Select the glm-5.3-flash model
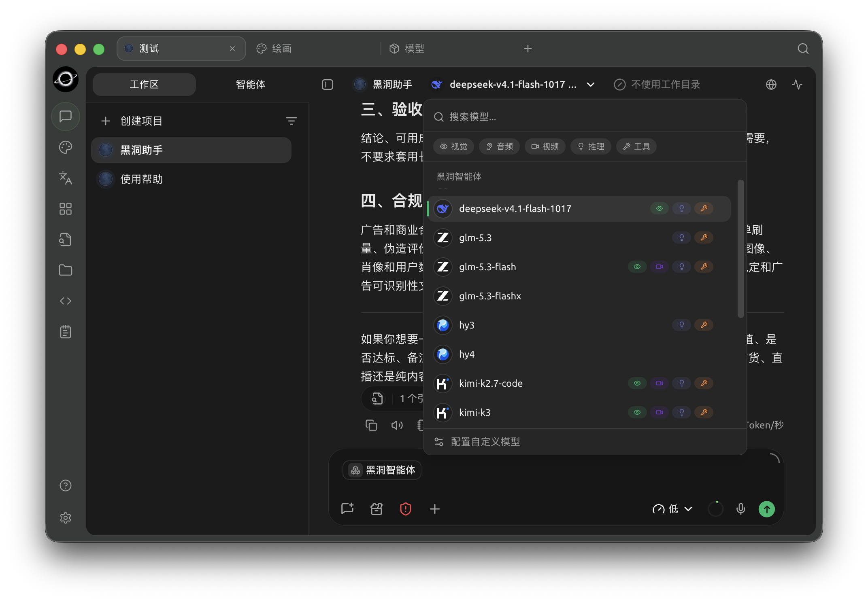The height and width of the screenshot is (602, 868). tap(579, 267)
